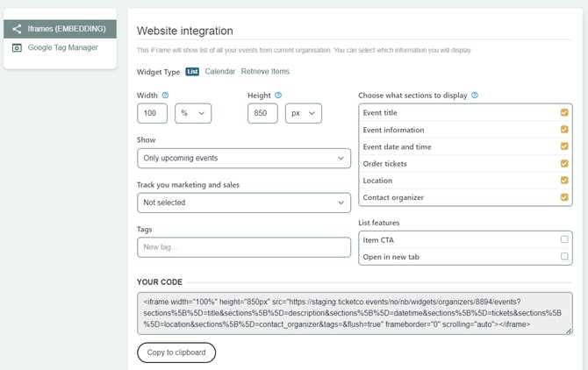Uncheck the Order tickets checkbox
This screenshot has width=588, height=370.
click(564, 163)
